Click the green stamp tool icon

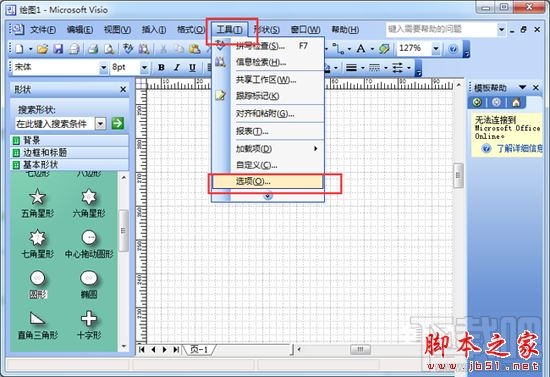coord(384,49)
